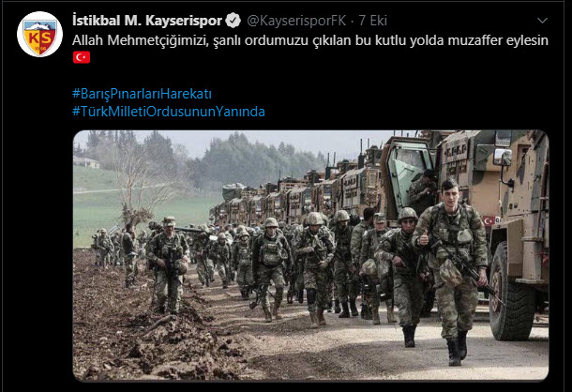Click the front armored truck's large wheel
This screenshot has width=572, height=392.
[x=511, y=291]
